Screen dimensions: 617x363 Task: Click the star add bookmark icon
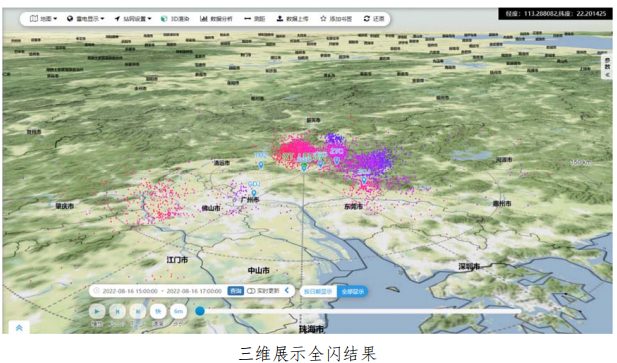(x=323, y=18)
